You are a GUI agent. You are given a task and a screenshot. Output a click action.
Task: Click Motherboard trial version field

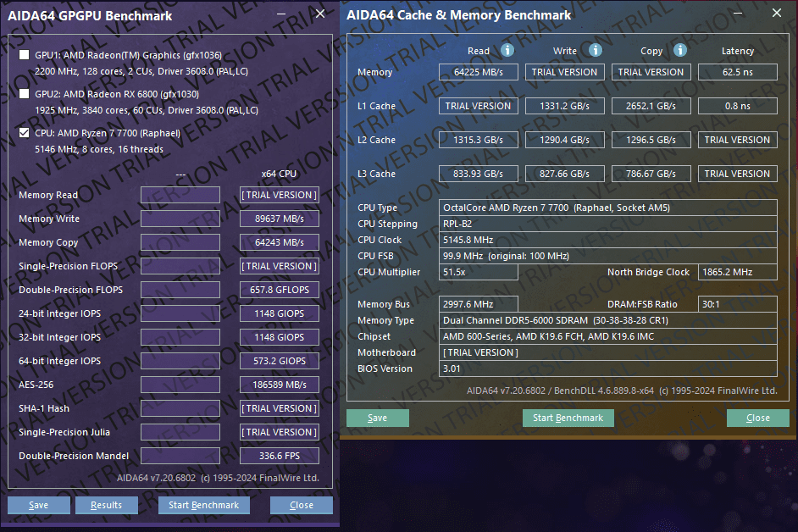(608, 352)
